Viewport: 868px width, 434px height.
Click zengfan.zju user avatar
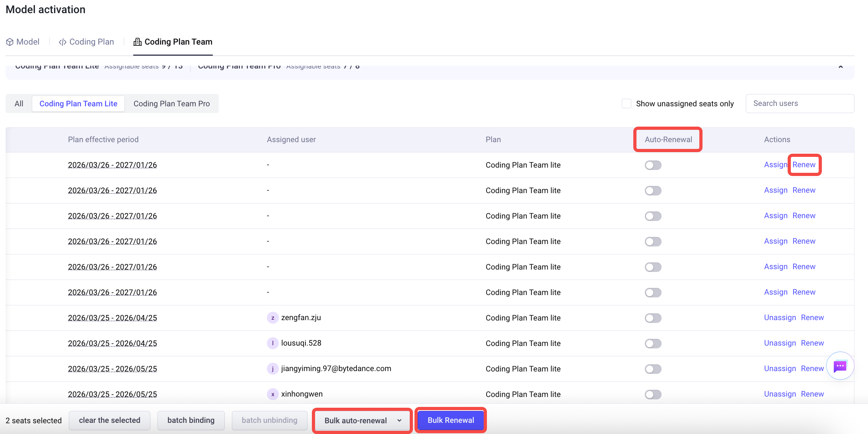coord(272,318)
